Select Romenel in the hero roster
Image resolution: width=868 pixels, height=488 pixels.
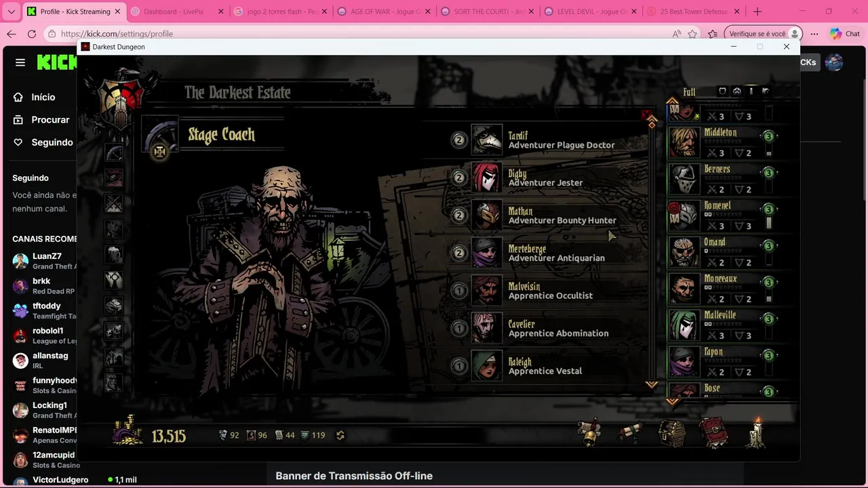click(x=723, y=216)
